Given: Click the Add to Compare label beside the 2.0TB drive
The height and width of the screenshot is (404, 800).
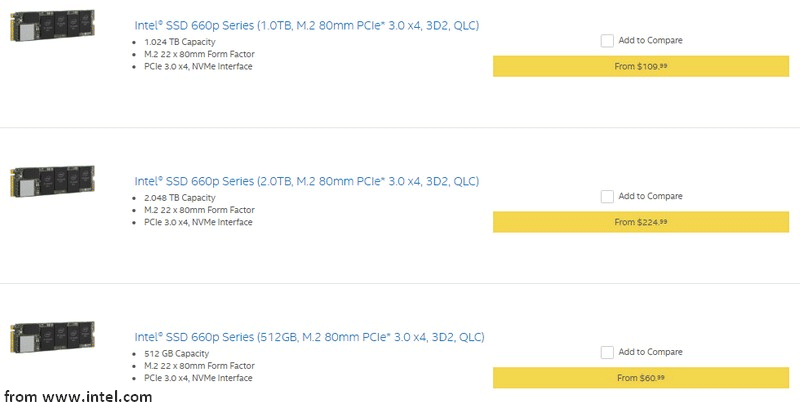Looking at the screenshot, I should pos(651,196).
